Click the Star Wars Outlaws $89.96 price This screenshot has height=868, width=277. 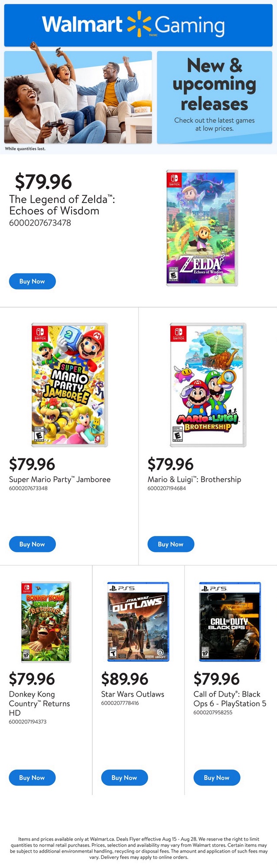[x=125, y=679]
